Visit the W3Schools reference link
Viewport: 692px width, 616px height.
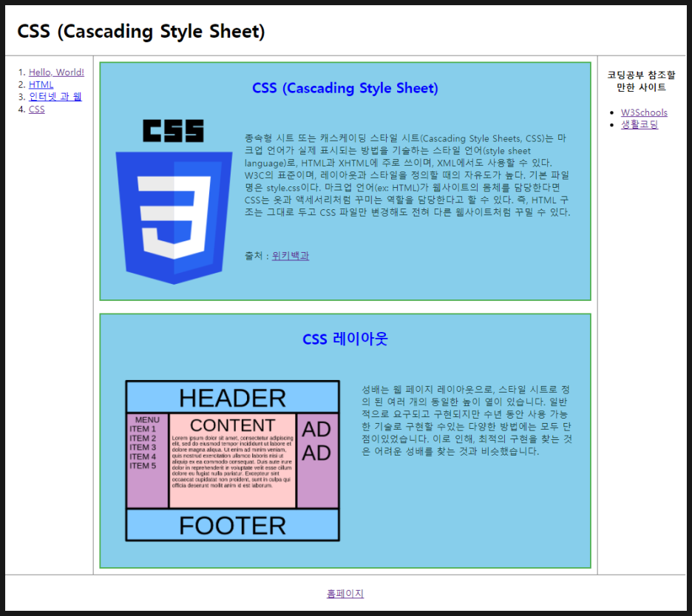pyautogui.click(x=644, y=112)
